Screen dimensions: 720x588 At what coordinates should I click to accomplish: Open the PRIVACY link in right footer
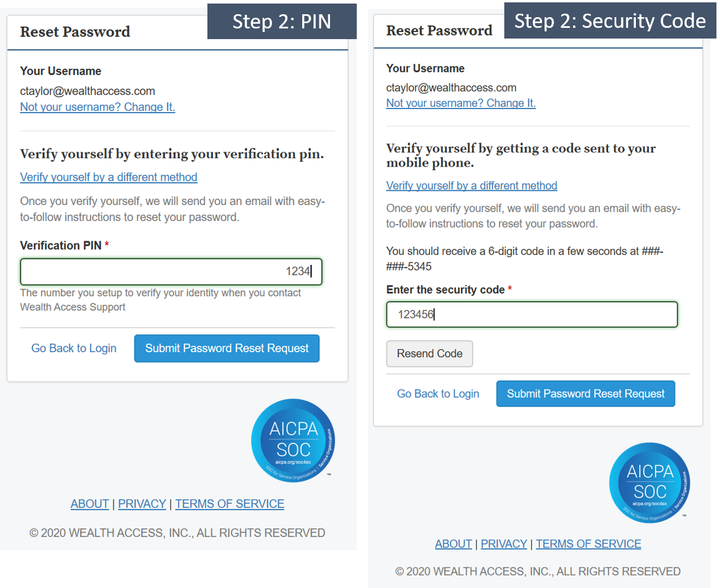click(504, 544)
